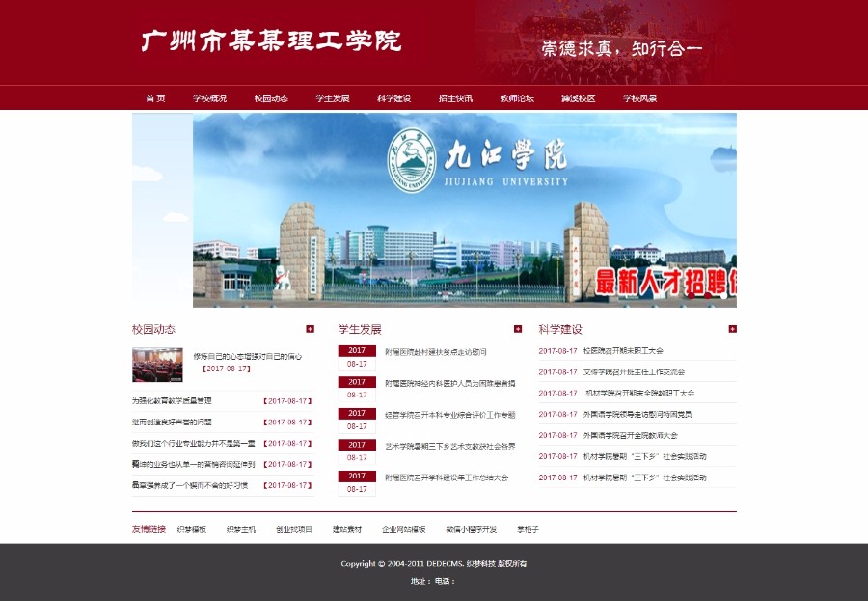
Task: Open article 为强化教育教学质量管理
Action: pos(172,401)
